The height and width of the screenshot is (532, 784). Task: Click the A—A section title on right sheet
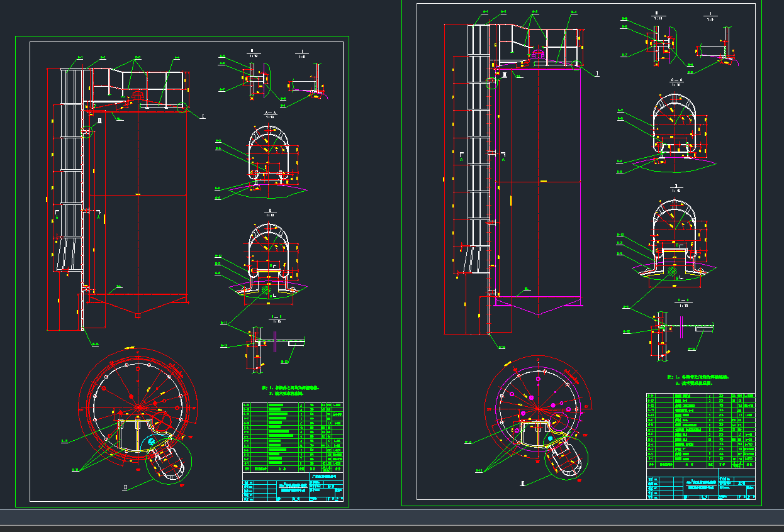tap(676, 81)
